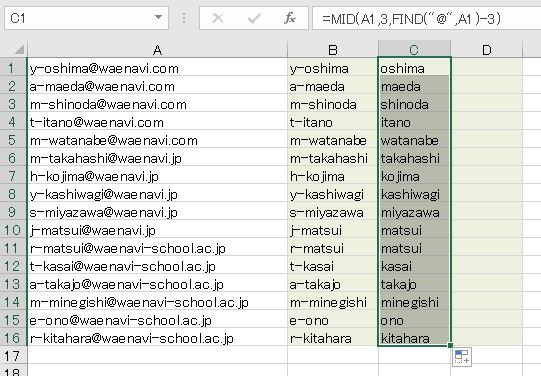Select row 10 header
This screenshot has height=376, width=541.
[13, 230]
